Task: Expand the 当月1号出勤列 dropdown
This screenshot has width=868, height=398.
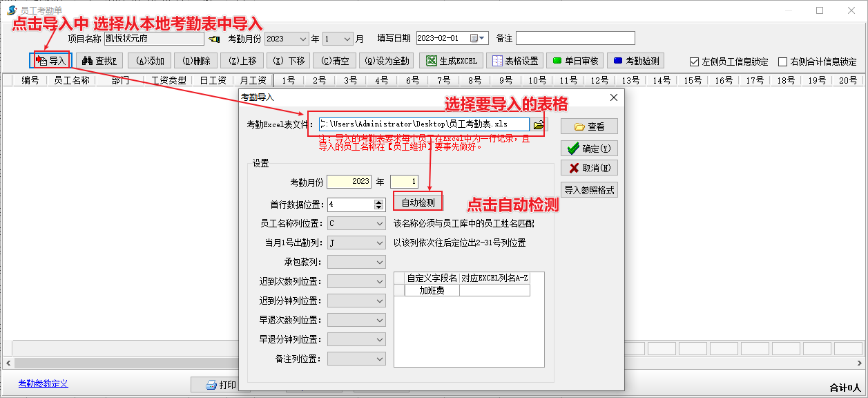Action: 380,243
